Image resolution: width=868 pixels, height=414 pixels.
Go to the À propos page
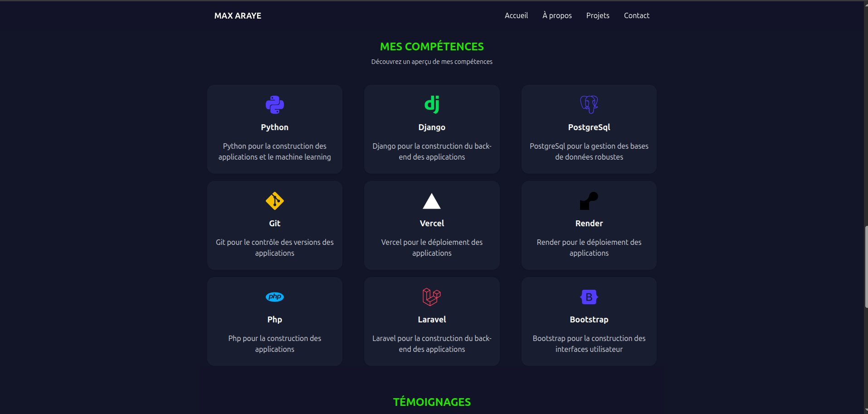tap(557, 15)
